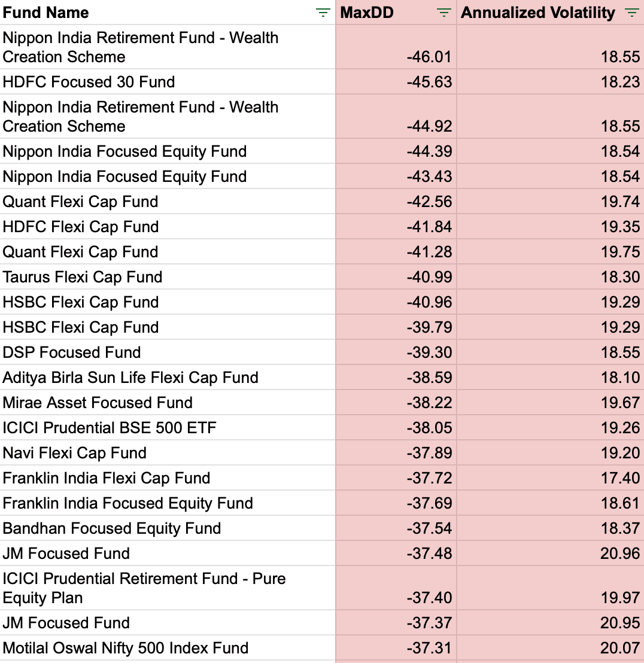Select the MaxDD cell showing -41.84
This screenshot has height=663, width=644.
coord(429,227)
